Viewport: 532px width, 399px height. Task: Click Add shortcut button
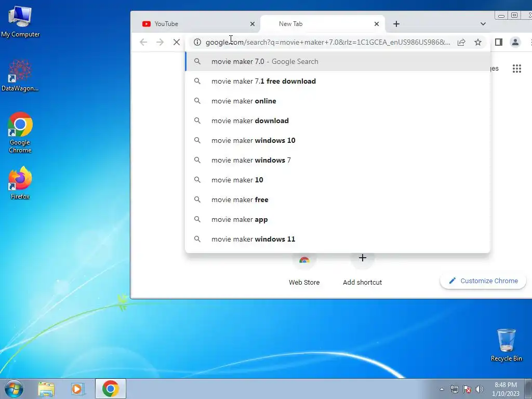point(362,270)
